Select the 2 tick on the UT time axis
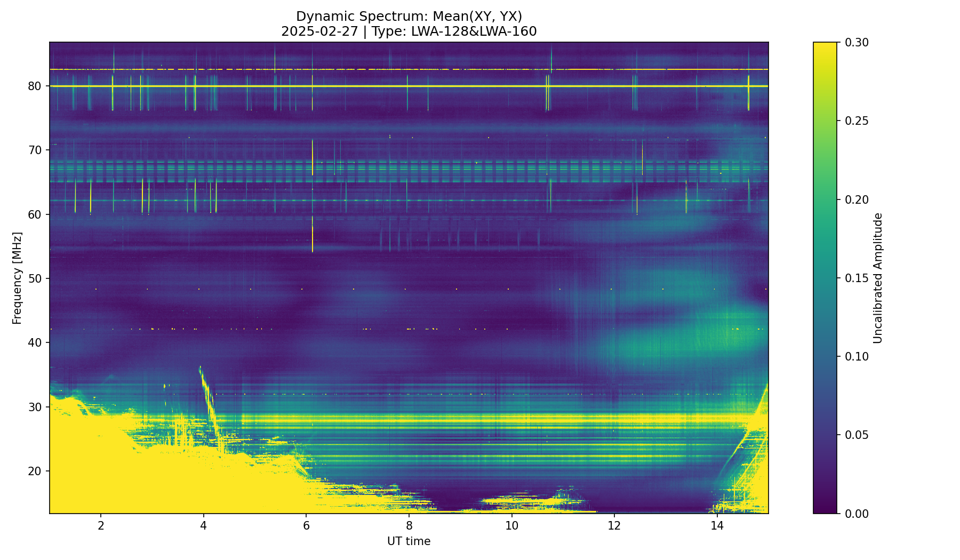The image size is (960, 560). point(100,526)
